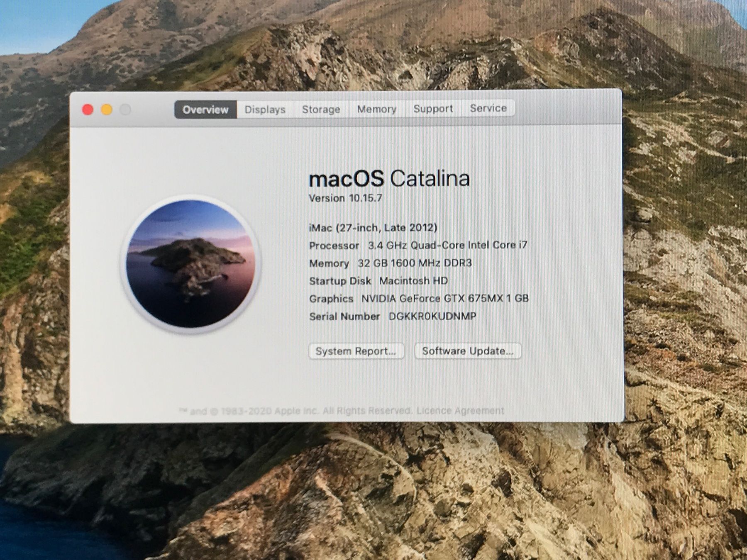Image resolution: width=747 pixels, height=560 pixels.
Task: Click the iMac (27-inch, Late 2012) text
Action: pos(373,228)
